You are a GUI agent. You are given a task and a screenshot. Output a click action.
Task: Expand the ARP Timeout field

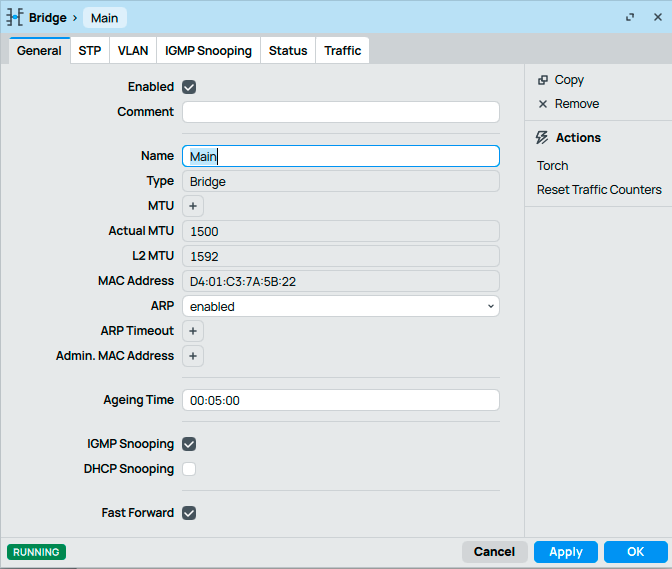click(193, 331)
